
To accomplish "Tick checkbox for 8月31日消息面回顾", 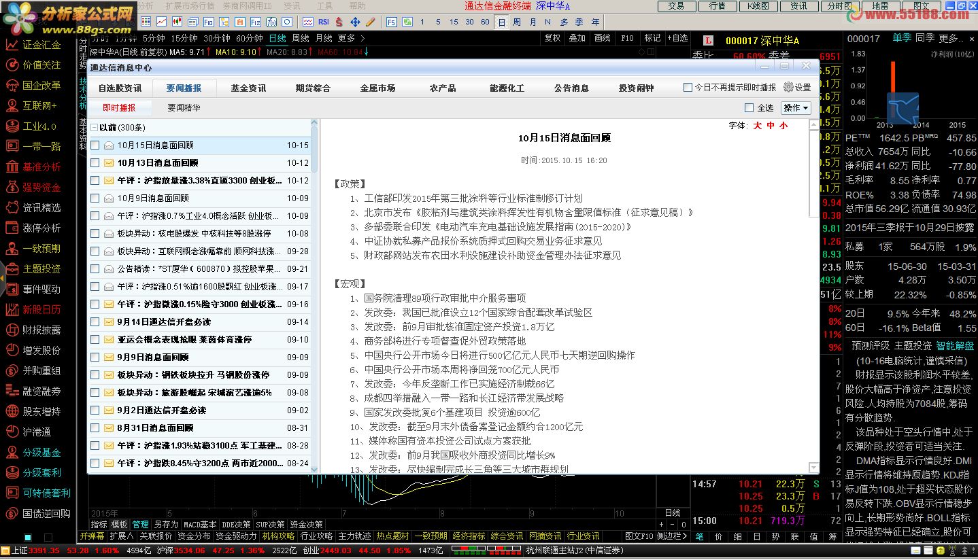I will tap(95, 428).
